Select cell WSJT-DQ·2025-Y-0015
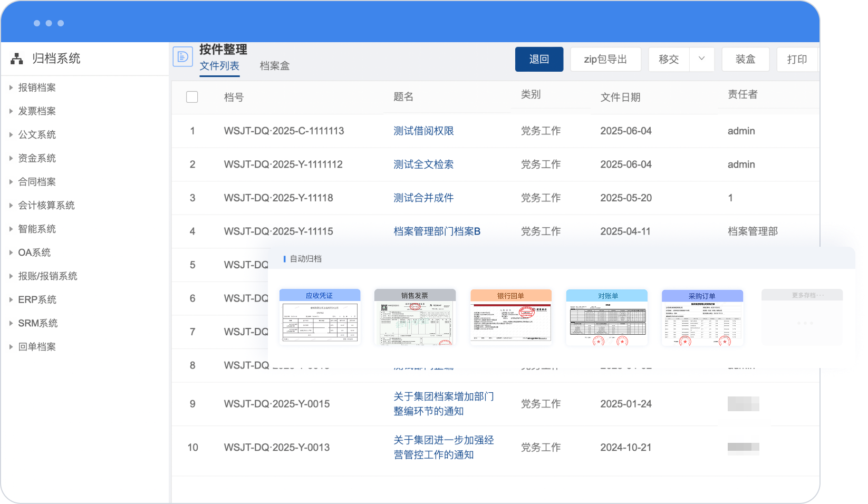Image resolution: width=868 pixels, height=504 pixels. [277, 404]
